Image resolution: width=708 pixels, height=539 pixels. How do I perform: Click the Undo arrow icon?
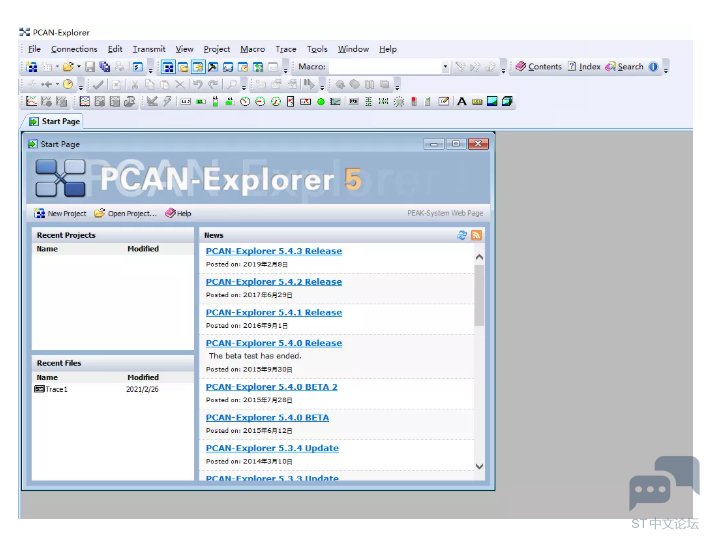tap(198, 84)
